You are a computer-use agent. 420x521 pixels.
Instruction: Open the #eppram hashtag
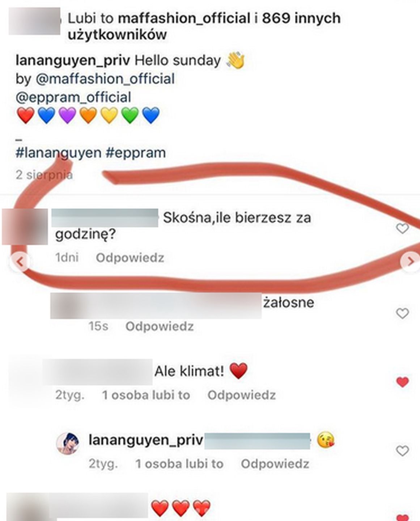[136, 153]
